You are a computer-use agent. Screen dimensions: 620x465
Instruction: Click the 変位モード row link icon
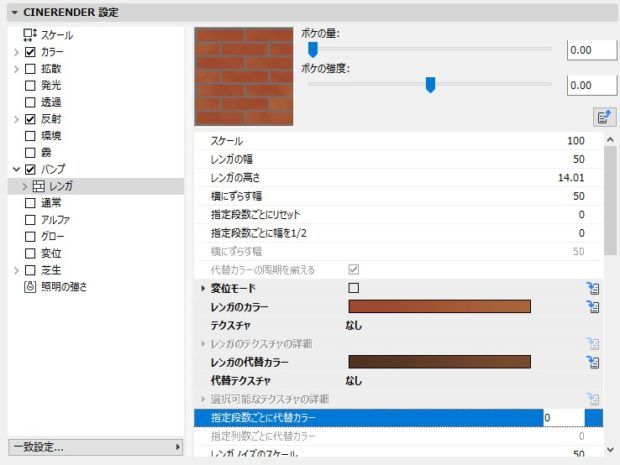coord(593,288)
